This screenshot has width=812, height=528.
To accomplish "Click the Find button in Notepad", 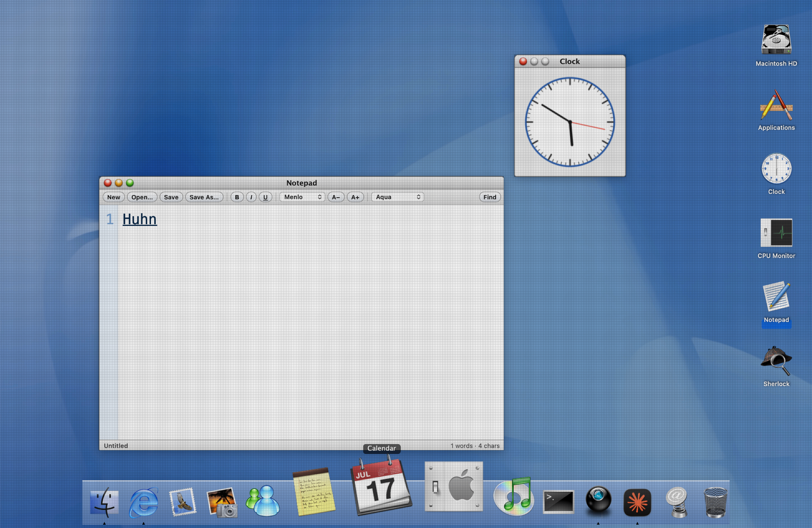I will 490,197.
